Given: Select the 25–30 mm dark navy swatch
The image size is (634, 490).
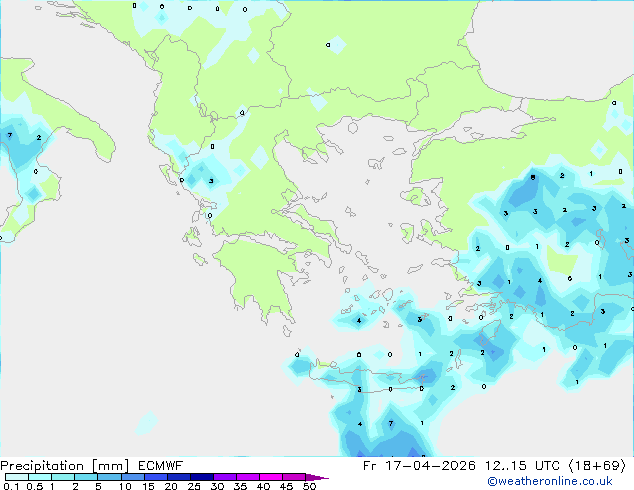Looking at the screenshot, I should [x=202, y=477].
